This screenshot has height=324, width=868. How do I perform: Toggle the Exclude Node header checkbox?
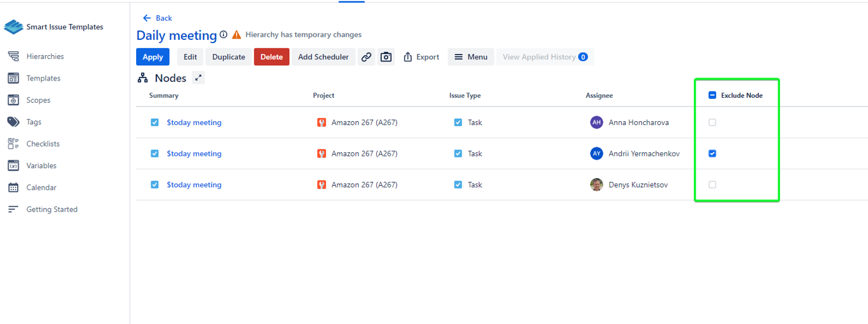click(x=712, y=95)
